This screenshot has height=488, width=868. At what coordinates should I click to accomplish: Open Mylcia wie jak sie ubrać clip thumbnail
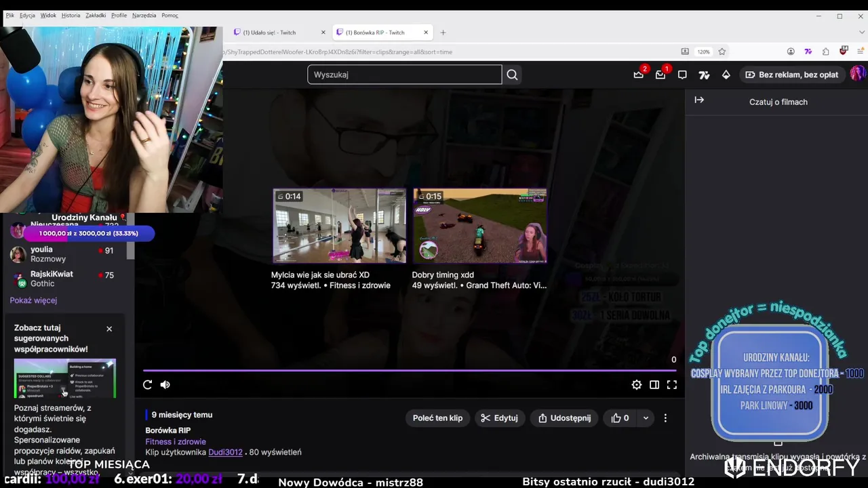[x=339, y=226]
